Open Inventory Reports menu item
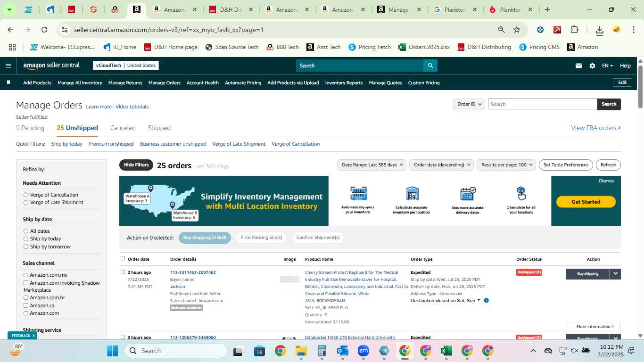Screen dimensions: 644x362 coord(344,82)
